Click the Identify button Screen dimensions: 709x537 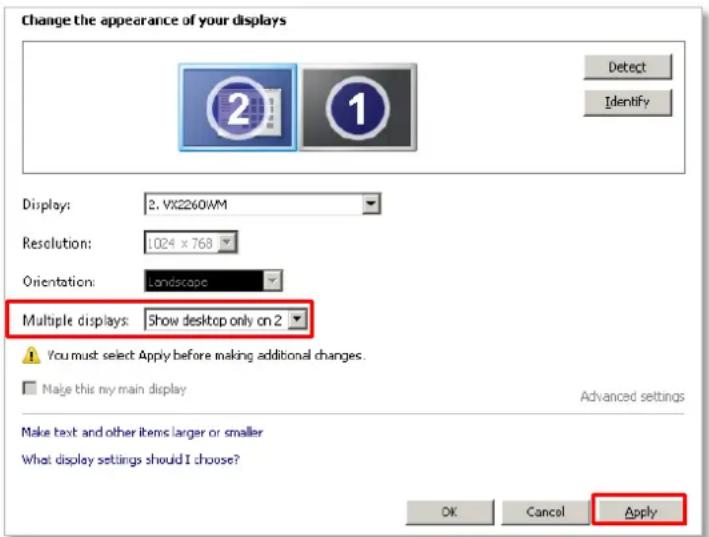click(x=628, y=102)
